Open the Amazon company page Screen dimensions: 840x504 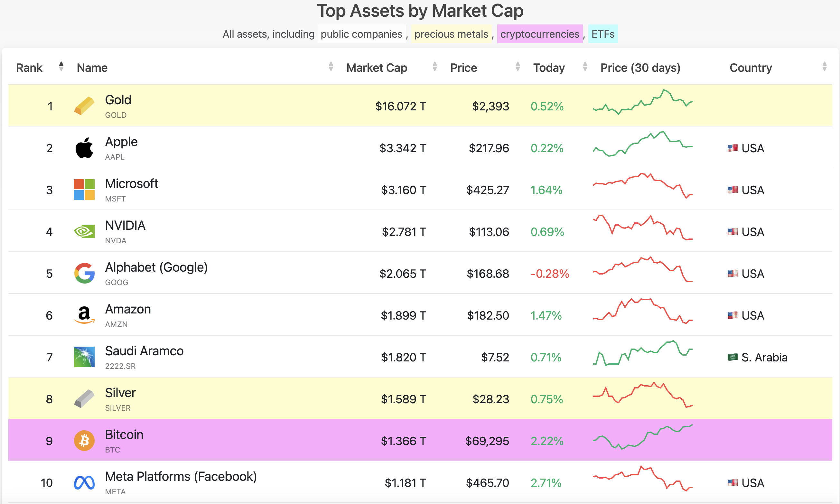(x=128, y=309)
